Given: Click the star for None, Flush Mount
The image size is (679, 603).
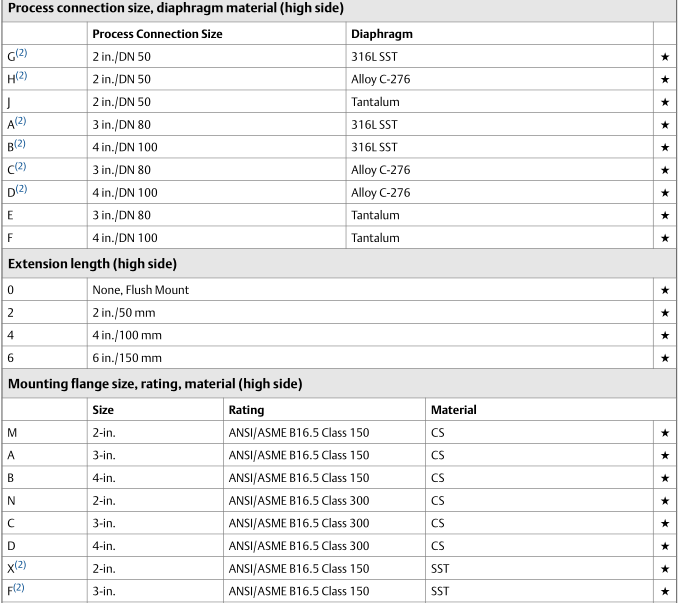Looking at the screenshot, I should (x=665, y=290).
